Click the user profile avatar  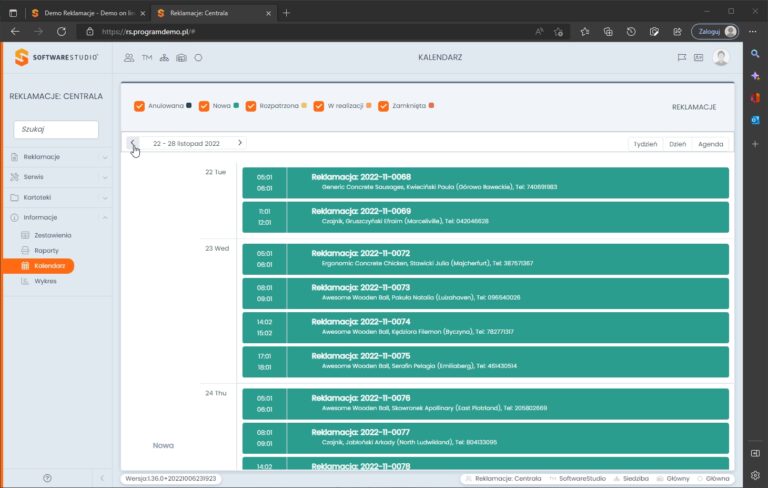[720, 57]
